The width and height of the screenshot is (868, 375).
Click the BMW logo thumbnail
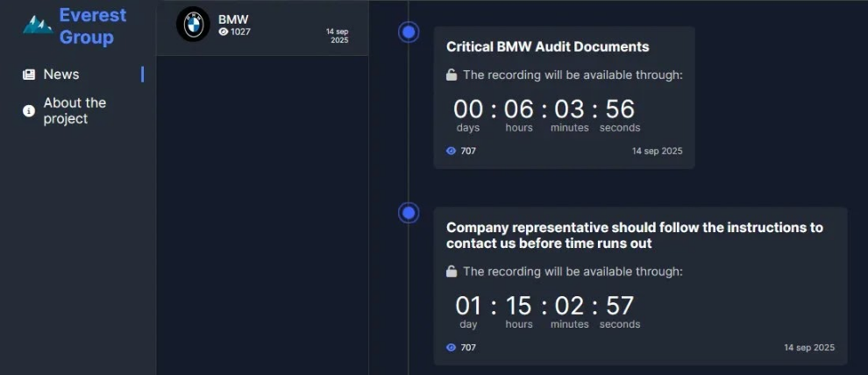click(x=193, y=25)
